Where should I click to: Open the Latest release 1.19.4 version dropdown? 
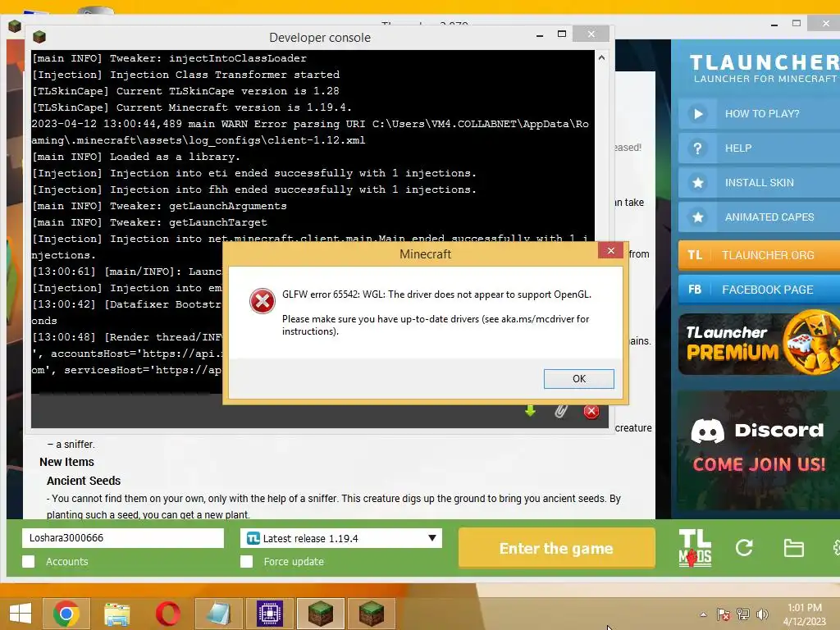coord(341,538)
